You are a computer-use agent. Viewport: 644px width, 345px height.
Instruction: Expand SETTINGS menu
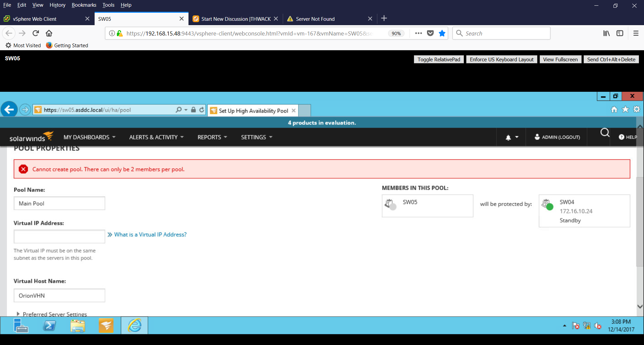coord(257,137)
